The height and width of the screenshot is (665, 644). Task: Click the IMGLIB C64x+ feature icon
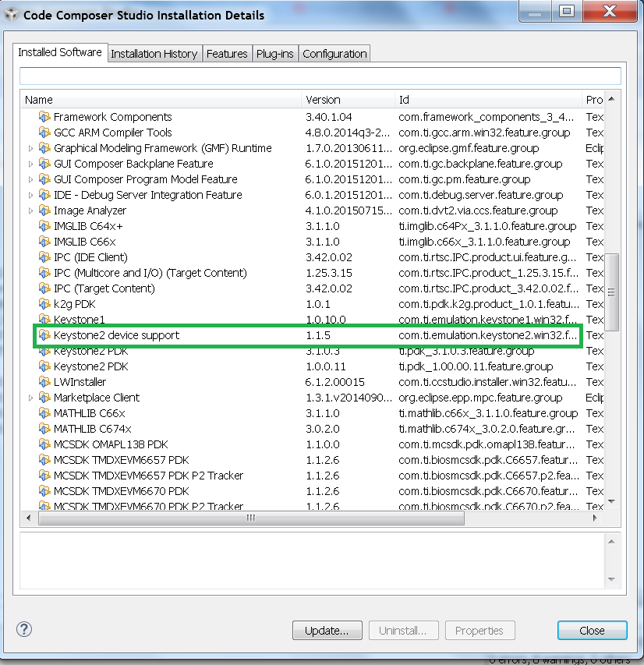pos(44,226)
